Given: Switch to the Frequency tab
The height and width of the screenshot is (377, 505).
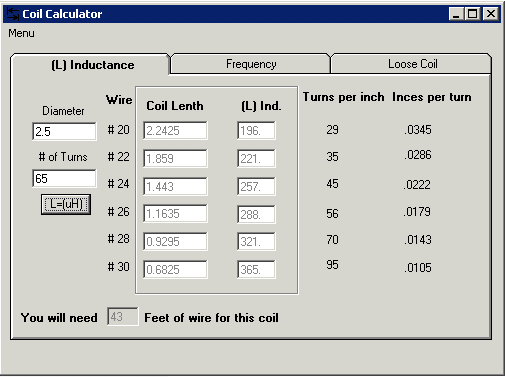Looking at the screenshot, I should click(x=251, y=64).
